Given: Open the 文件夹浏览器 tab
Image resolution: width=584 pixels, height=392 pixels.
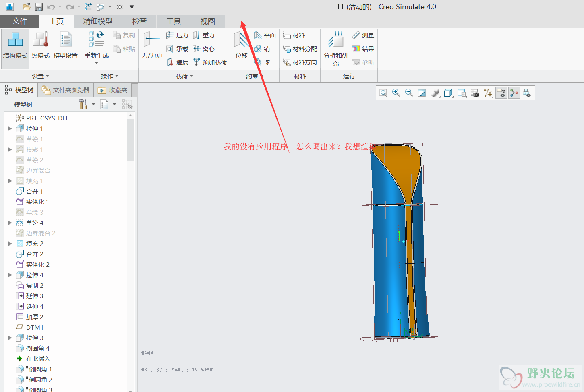Looking at the screenshot, I should pyautogui.click(x=66, y=90).
